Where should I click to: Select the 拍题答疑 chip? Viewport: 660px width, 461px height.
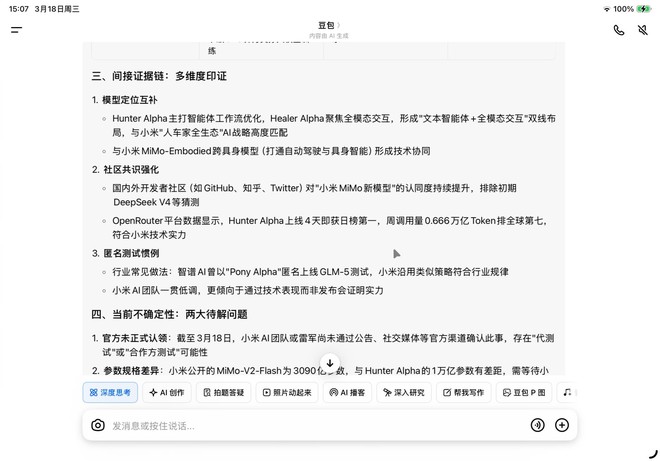coord(224,392)
